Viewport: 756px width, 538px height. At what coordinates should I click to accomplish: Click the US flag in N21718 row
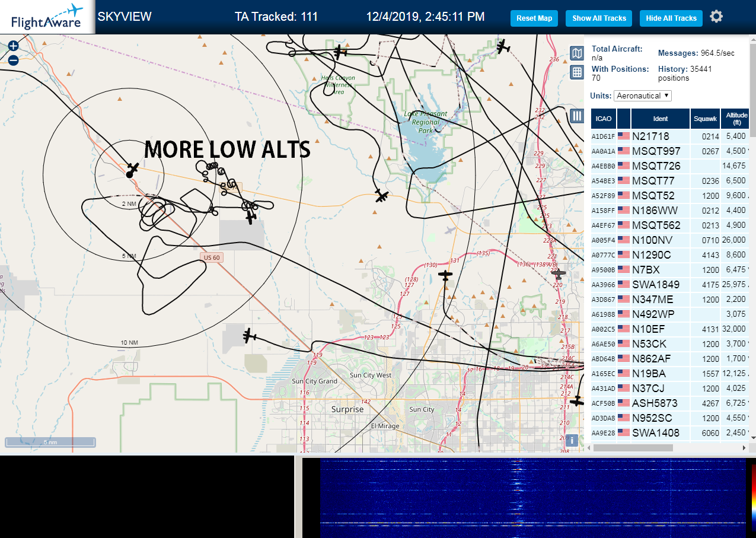coord(623,136)
